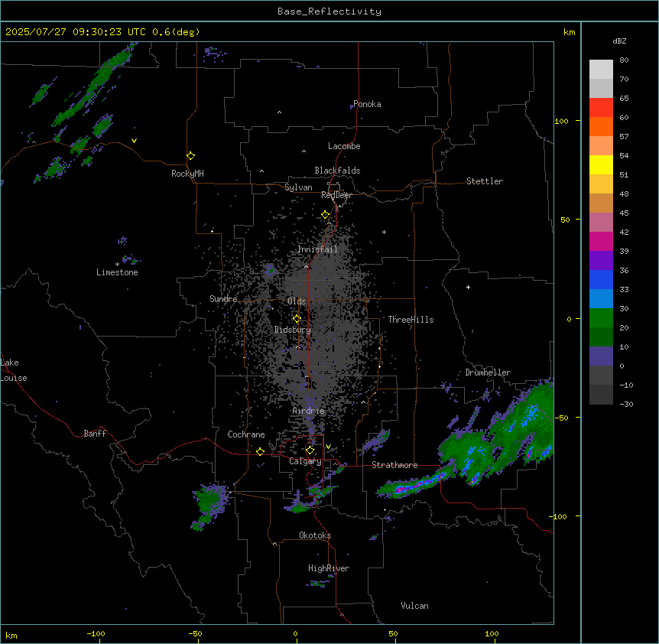Select the Okotoks label
The image size is (659, 644).
pyautogui.click(x=315, y=535)
